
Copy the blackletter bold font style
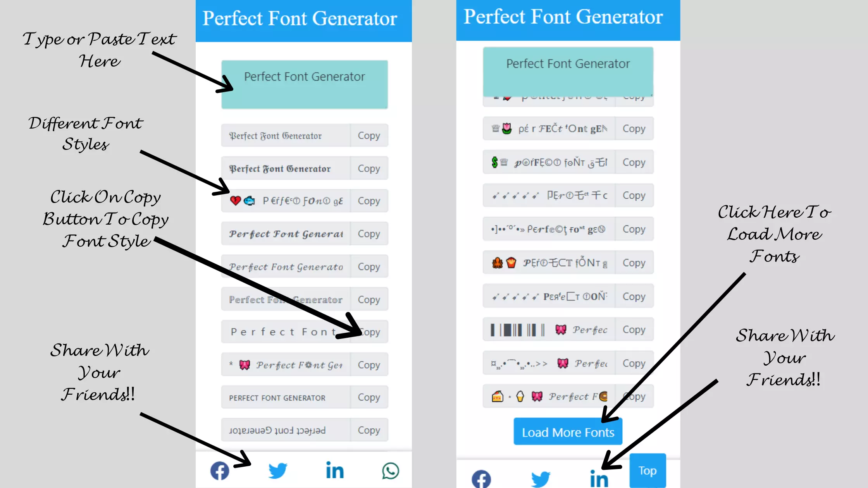point(369,168)
